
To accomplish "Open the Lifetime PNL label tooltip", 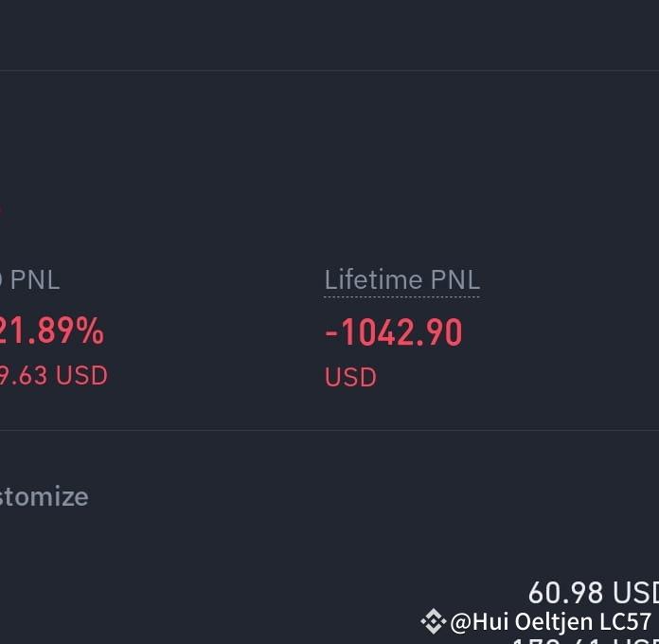I will click(401, 280).
